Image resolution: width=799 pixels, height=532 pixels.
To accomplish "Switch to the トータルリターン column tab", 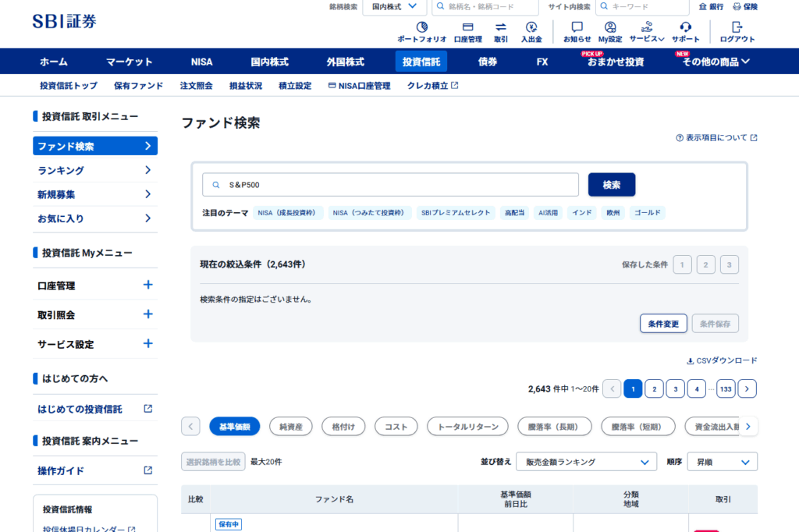I will coord(468,427).
